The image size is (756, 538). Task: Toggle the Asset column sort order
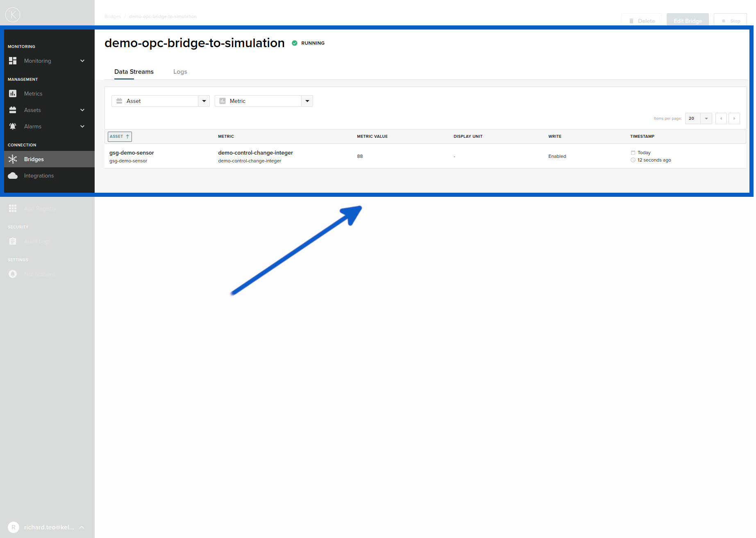point(120,137)
